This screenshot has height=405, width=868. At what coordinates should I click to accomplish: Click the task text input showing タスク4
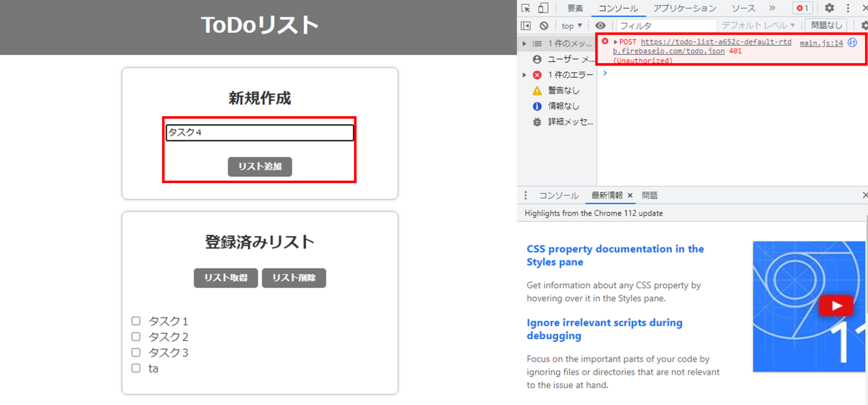[260, 132]
